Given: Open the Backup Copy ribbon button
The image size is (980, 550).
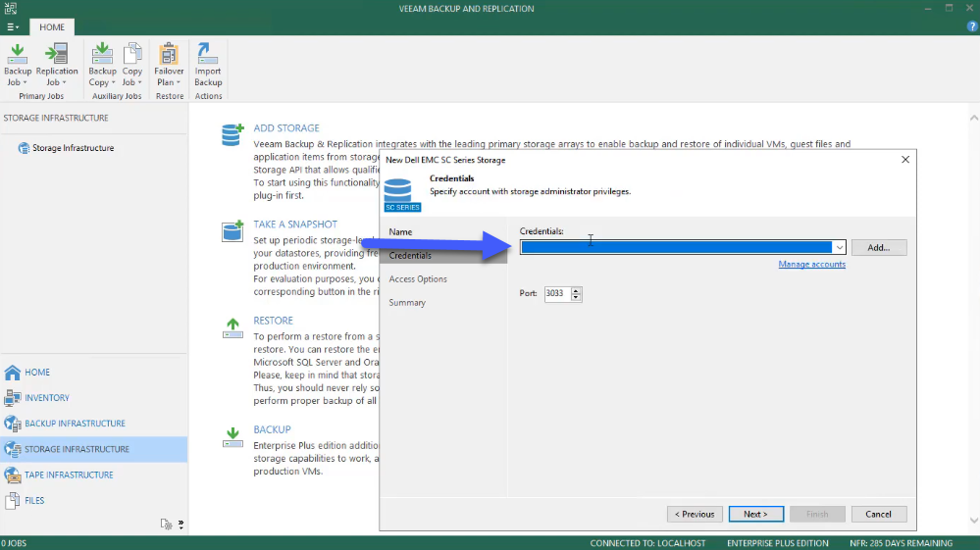Looking at the screenshot, I should pyautogui.click(x=102, y=65).
